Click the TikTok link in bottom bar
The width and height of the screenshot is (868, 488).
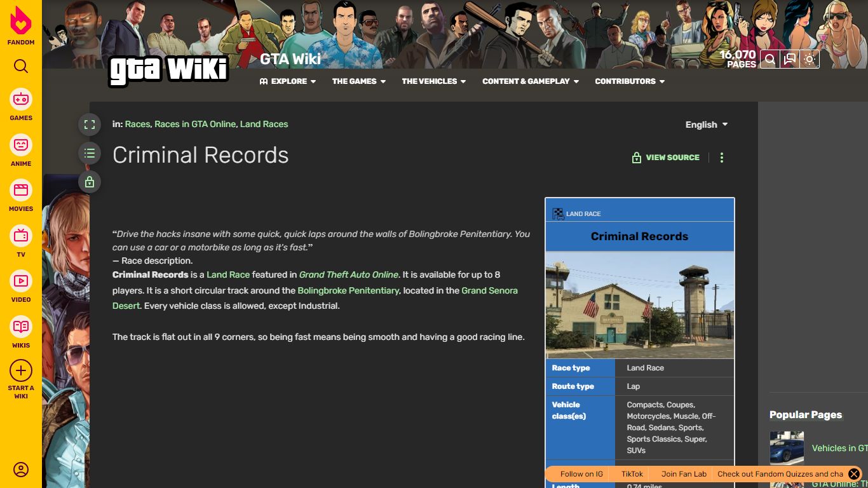point(632,474)
